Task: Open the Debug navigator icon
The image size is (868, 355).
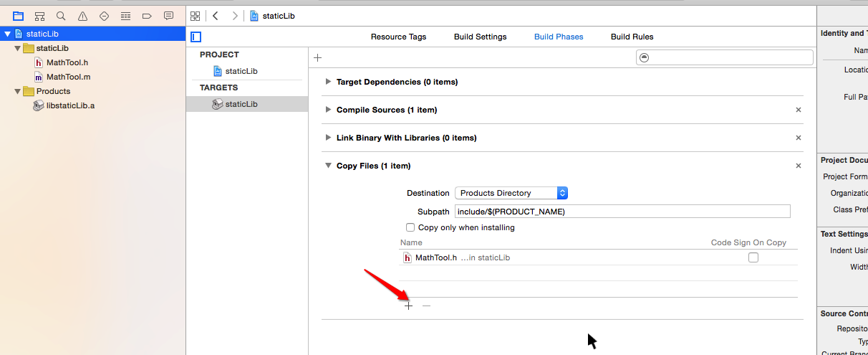Action: click(x=125, y=16)
